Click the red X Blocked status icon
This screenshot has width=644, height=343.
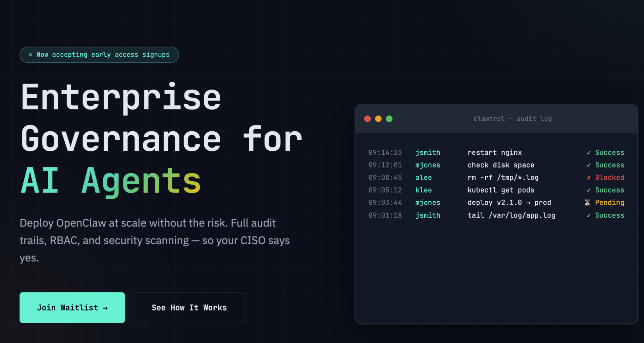pos(589,178)
